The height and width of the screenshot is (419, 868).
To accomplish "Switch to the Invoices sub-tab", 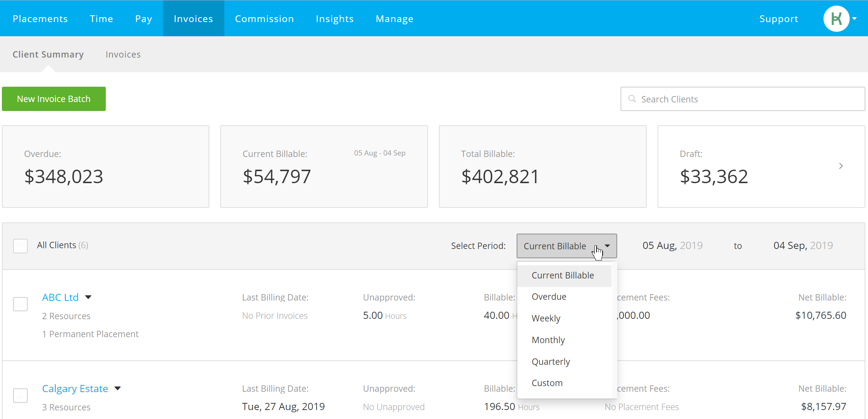I will point(123,55).
